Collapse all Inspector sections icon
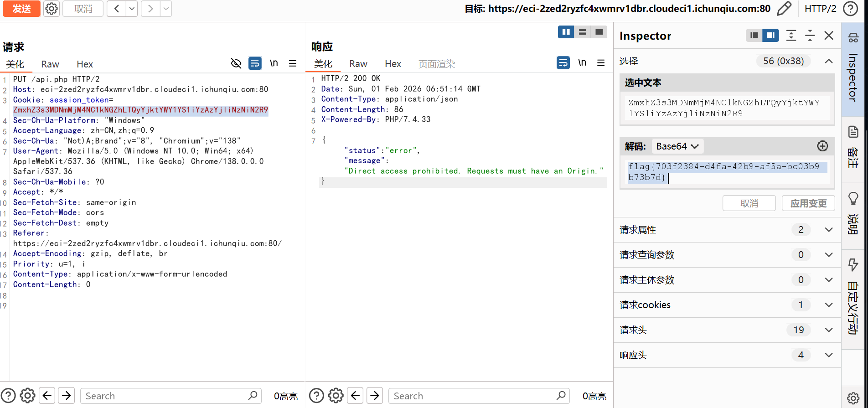 810,36
